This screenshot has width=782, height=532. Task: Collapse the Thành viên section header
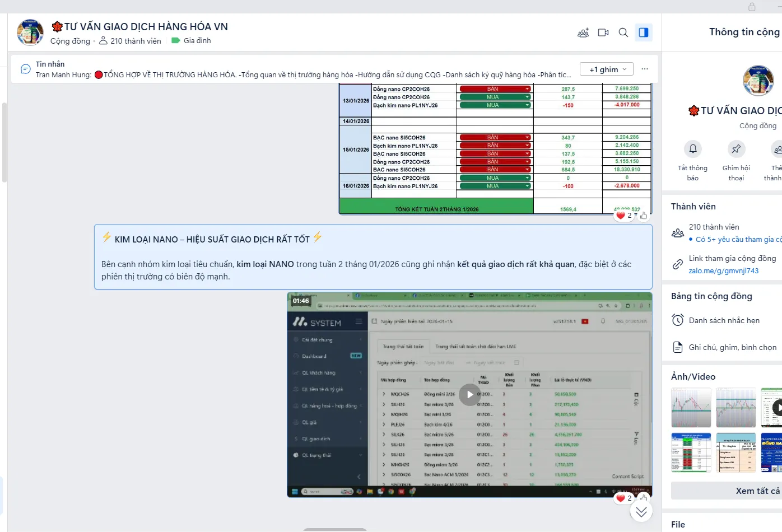693,207
